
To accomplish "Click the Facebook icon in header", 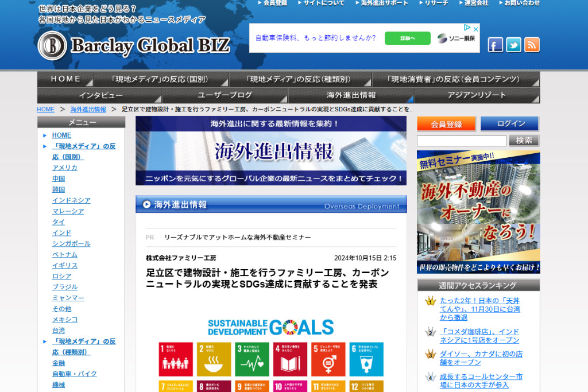I will coord(496,45).
